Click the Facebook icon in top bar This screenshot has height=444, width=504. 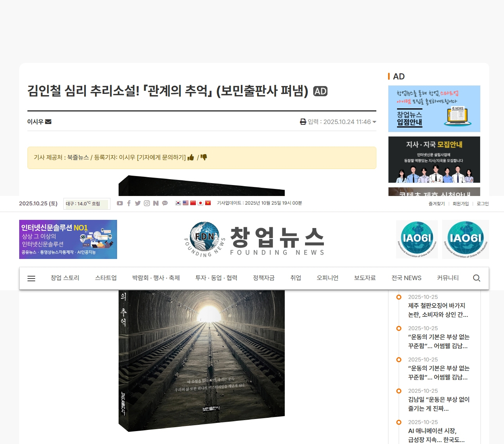pos(129,203)
